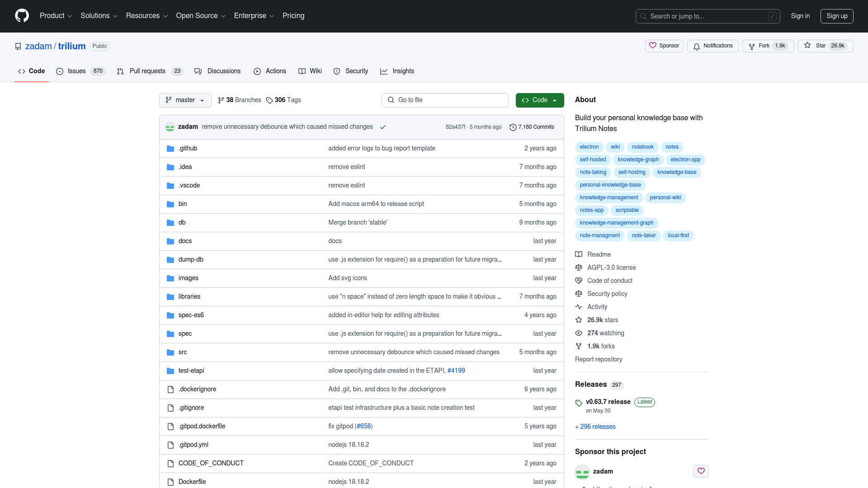868x488 pixels.
Task: Click the .github folder icon
Action: coord(170,149)
